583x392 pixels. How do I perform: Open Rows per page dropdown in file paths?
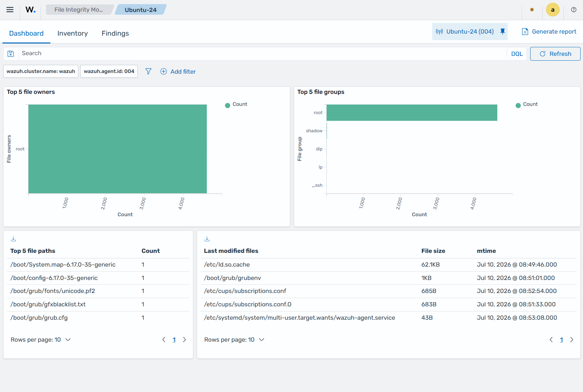(x=40, y=340)
